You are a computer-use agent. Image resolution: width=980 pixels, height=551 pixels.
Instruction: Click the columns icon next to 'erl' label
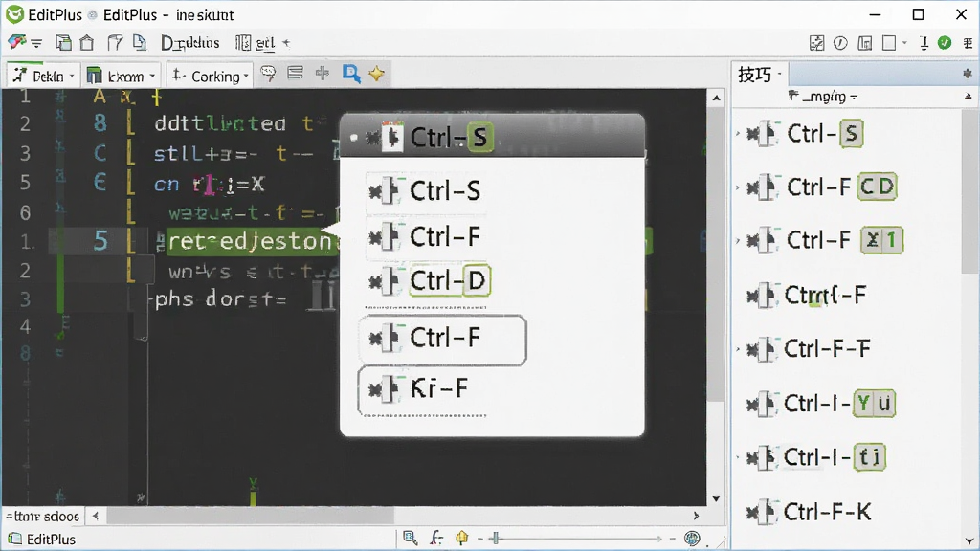point(242,42)
